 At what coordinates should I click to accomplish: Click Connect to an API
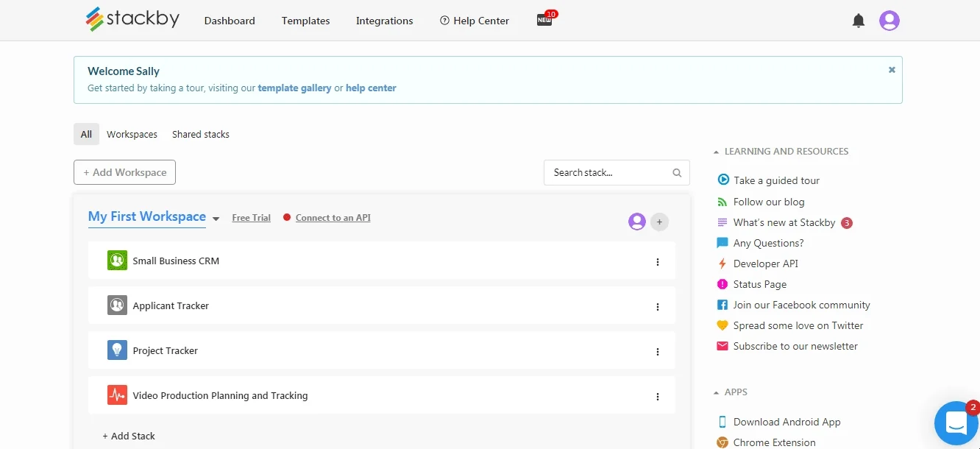pos(333,218)
